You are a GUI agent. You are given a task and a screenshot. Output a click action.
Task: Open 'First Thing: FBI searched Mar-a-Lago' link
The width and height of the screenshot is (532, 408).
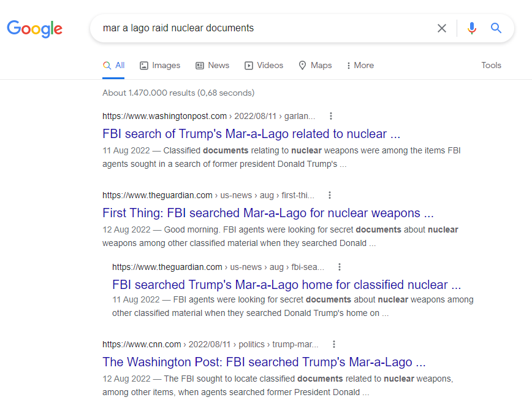[x=268, y=213]
